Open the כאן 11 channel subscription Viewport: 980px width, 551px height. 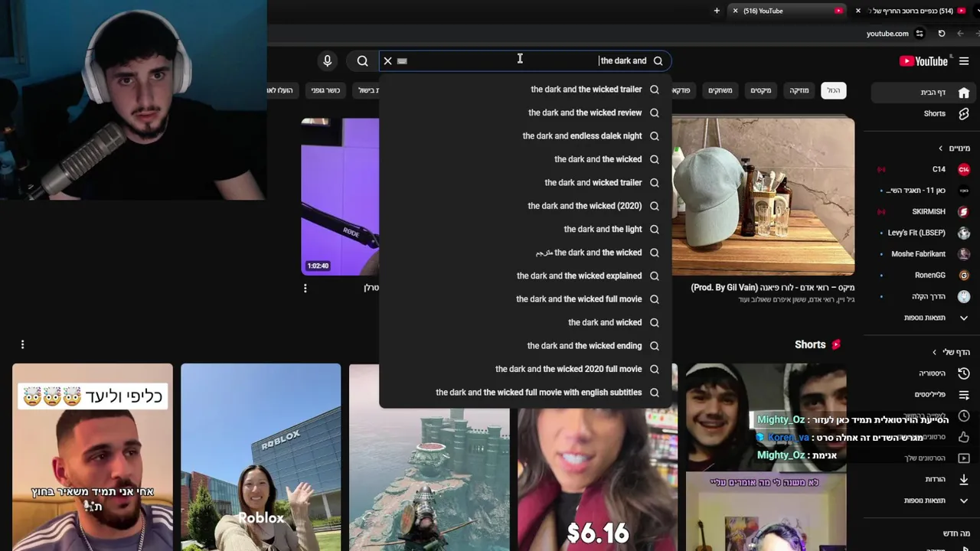pyautogui.click(x=923, y=191)
